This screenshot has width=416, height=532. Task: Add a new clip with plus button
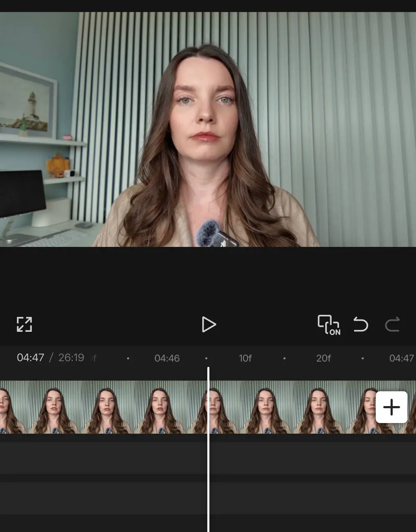[392, 407]
